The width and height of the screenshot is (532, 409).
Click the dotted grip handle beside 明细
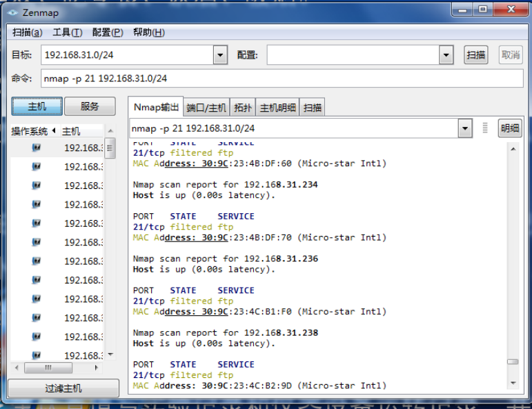[485, 128]
